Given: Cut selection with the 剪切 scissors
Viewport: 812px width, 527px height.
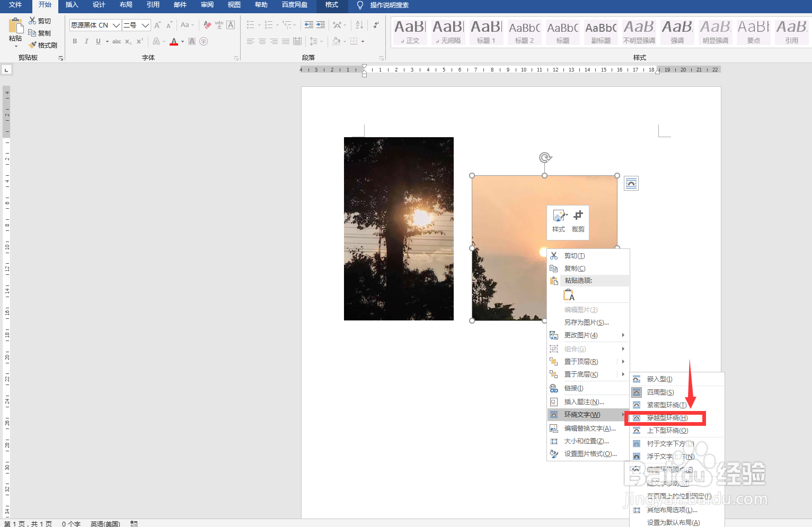Looking at the screenshot, I should click(40, 21).
